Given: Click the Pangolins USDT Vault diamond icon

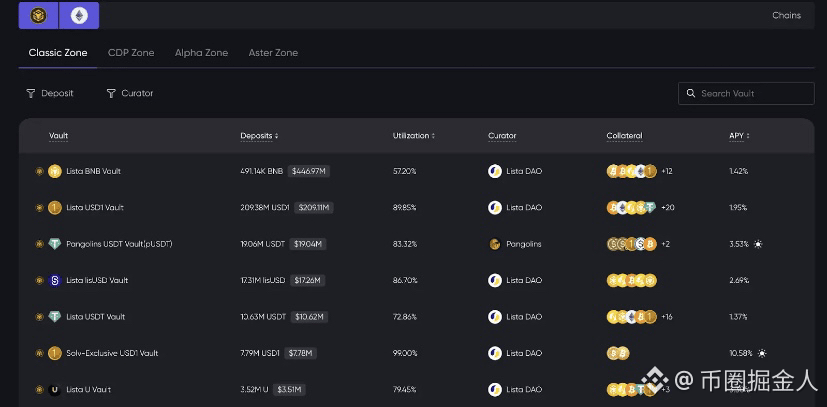Looking at the screenshot, I should (x=55, y=244).
